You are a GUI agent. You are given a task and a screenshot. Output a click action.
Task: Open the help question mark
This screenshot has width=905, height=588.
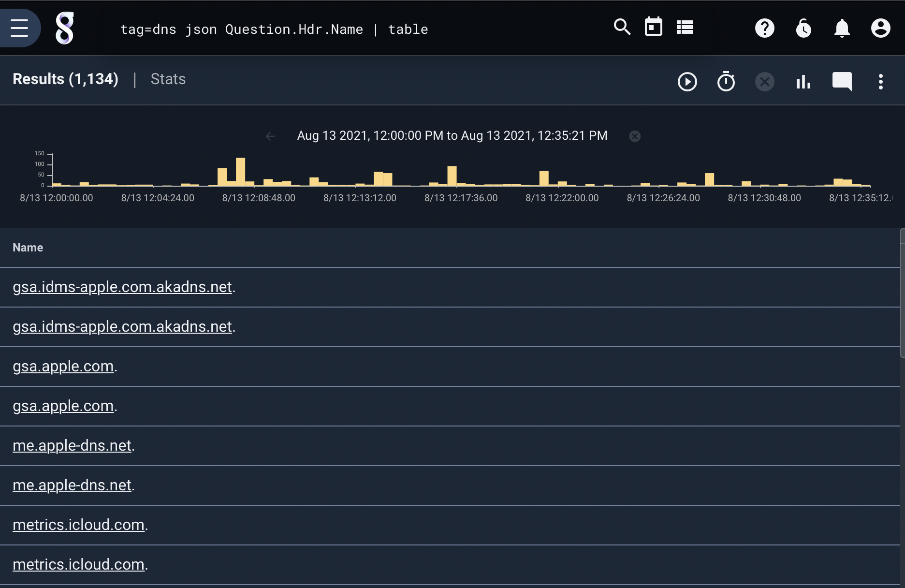[765, 28]
